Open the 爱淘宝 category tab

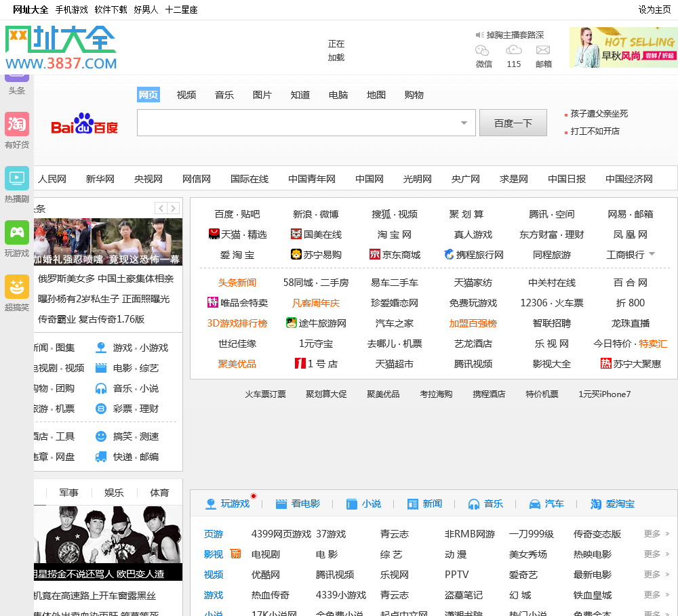tap(612, 504)
